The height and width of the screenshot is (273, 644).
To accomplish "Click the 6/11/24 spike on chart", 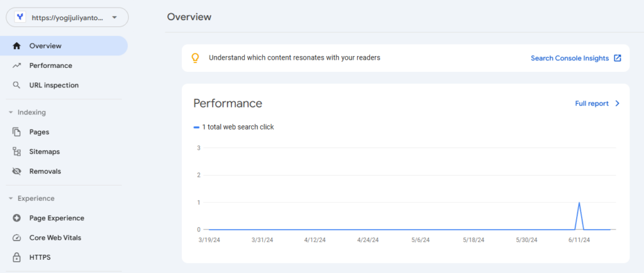I will point(579,204).
